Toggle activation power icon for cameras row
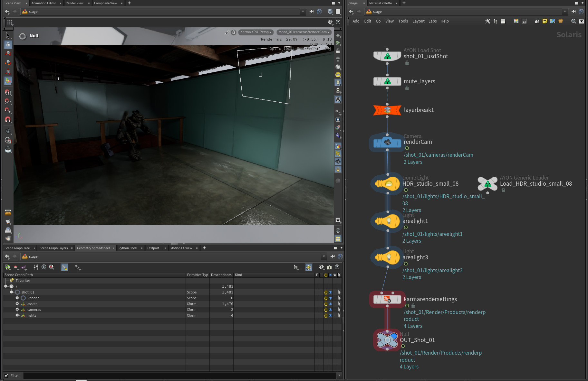This screenshot has height=381, width=588. 326,310
